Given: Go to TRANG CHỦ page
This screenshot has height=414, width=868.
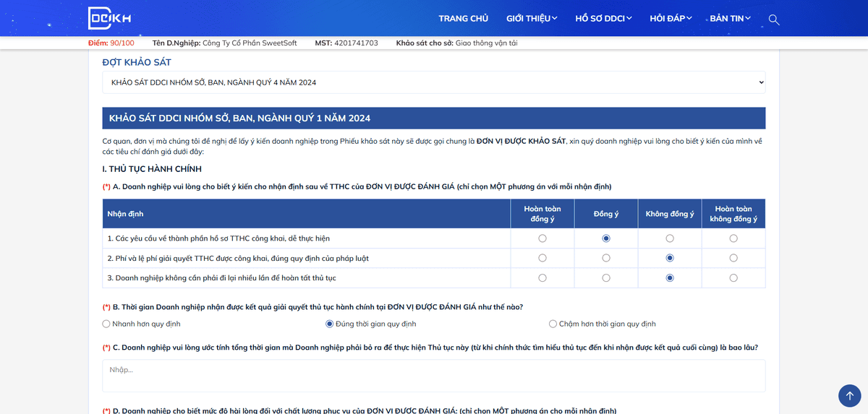Looking at the screenshot, I should [x=464, y=19].
